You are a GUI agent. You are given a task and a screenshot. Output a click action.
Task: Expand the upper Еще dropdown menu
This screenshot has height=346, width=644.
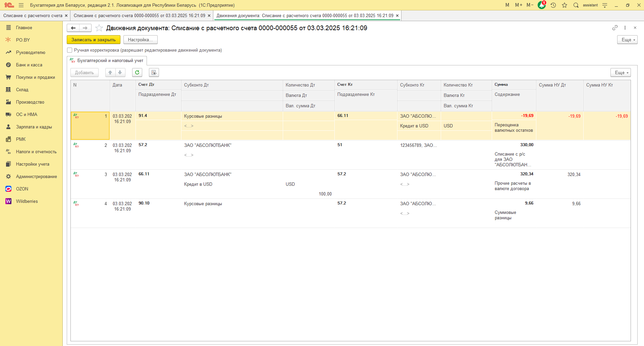(627, 40)
